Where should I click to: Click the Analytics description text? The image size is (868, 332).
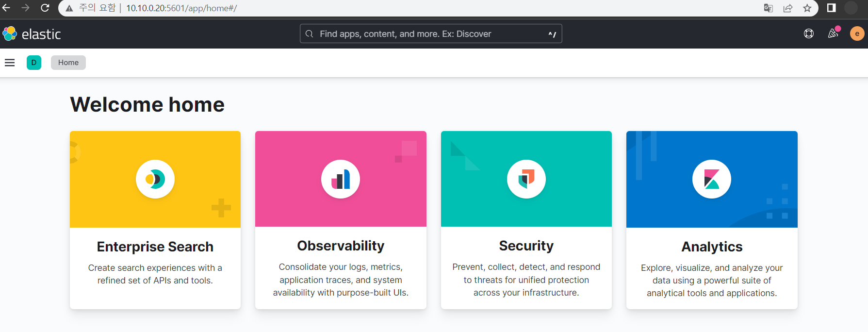(712, 281)
